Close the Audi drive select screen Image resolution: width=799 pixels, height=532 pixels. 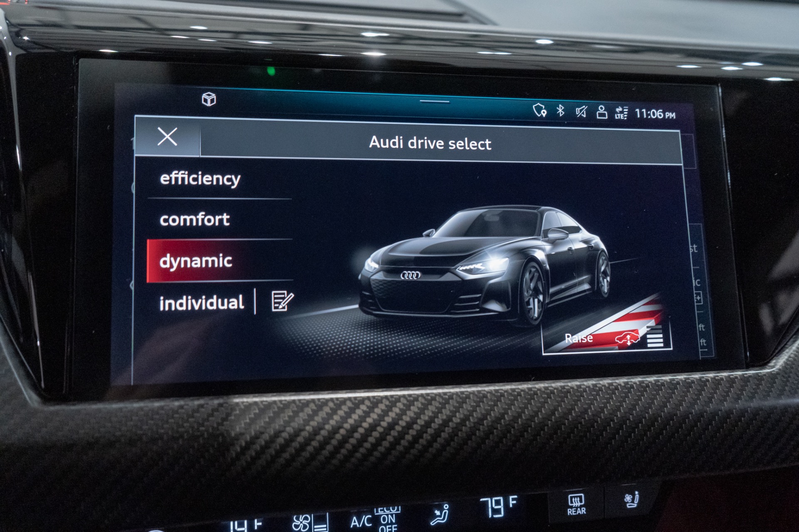pyautogui.click(x=167, y=136)
